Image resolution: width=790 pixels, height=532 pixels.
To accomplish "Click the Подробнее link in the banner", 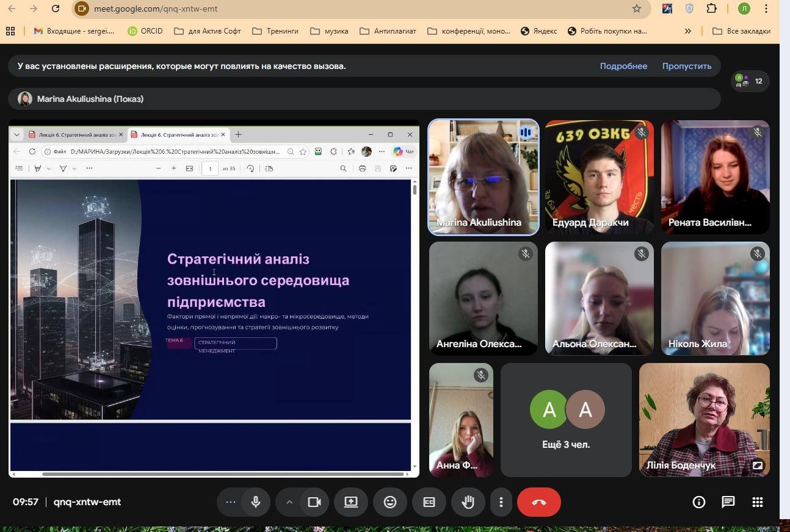I will point(623,66).
